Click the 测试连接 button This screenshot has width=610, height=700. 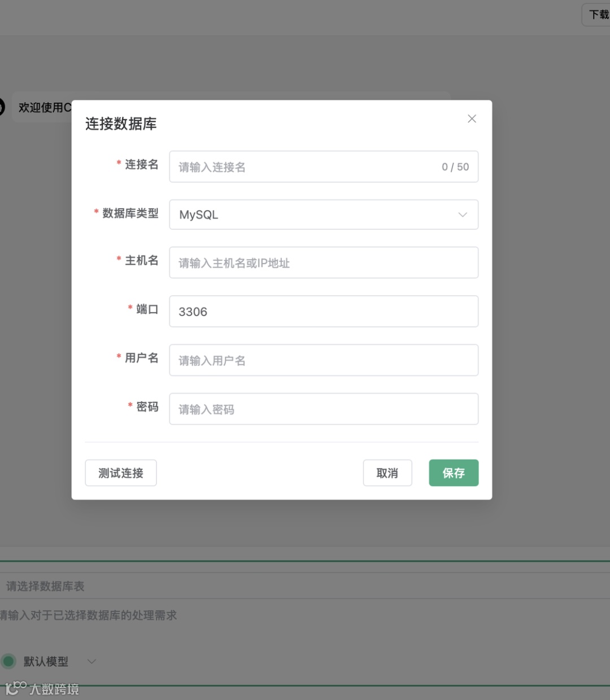point(121,473)
